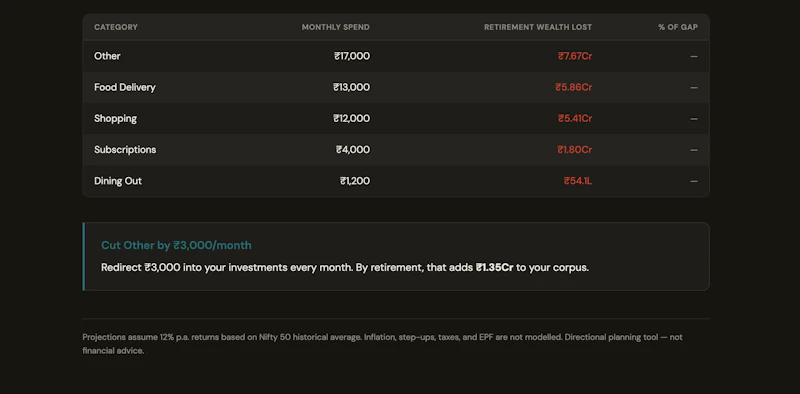Click the gap dash in Dining Out row
Image resolution: width=800 pixels, height=394 pixels.
point(694,181)
